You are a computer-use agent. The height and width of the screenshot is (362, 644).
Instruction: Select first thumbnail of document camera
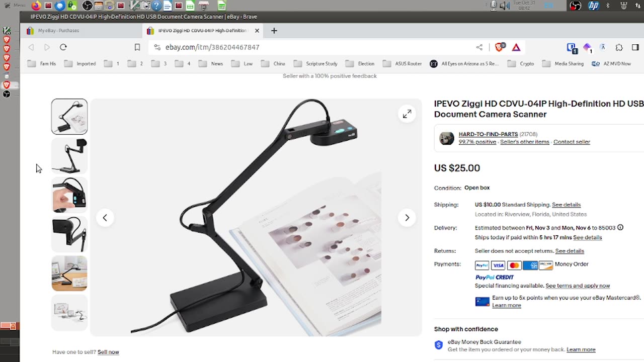pyautogui.click(x=69, y=117)
